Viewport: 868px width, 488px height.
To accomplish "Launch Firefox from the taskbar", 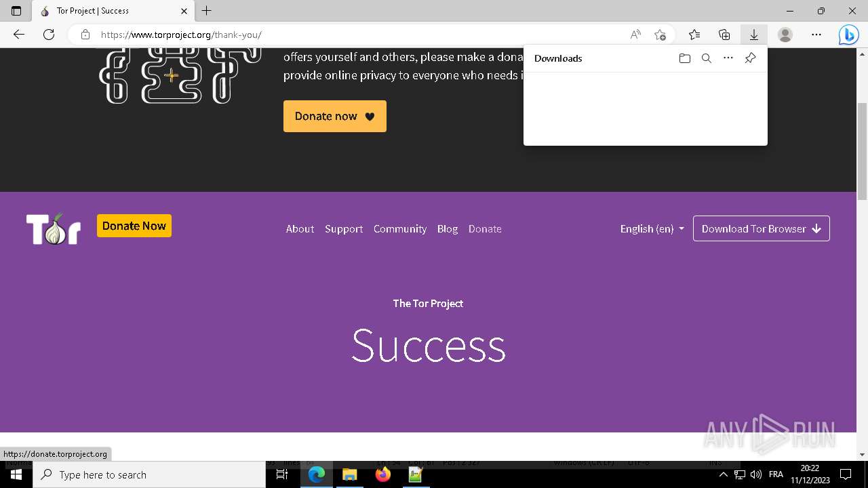I will tap(382, 474).
